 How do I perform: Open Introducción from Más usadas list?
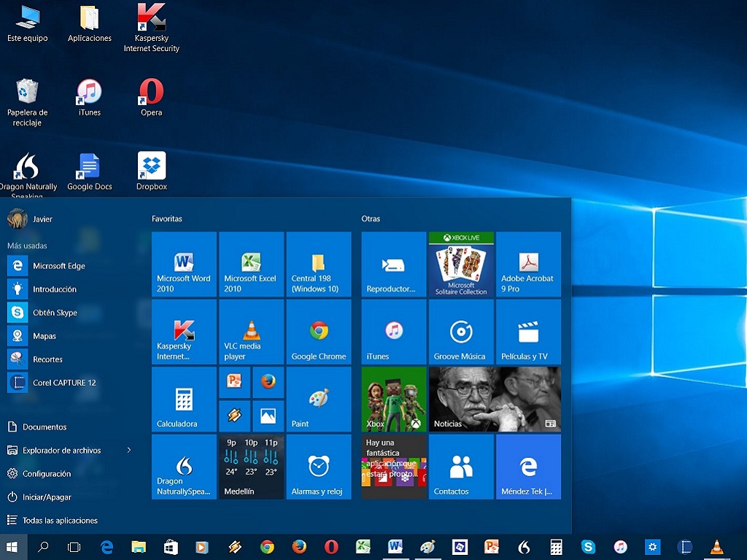click(42, 289)
